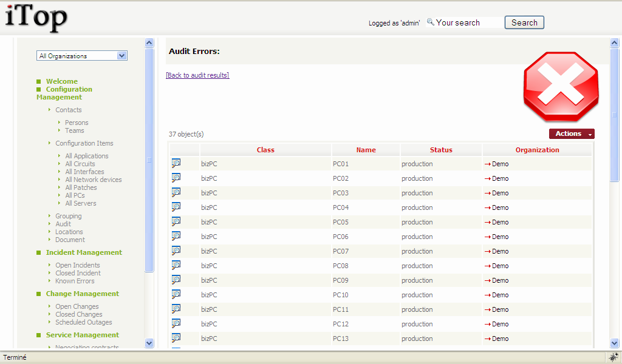
Task: Click sidebar scrollbar up arrow
Action: (x=149, y=43)
